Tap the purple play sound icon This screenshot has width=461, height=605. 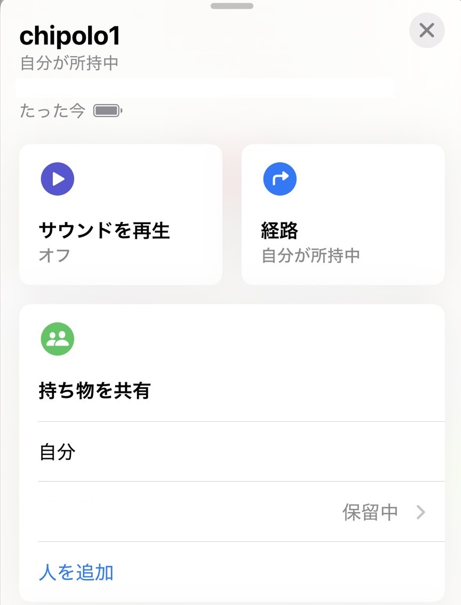(x=57, y=179)
